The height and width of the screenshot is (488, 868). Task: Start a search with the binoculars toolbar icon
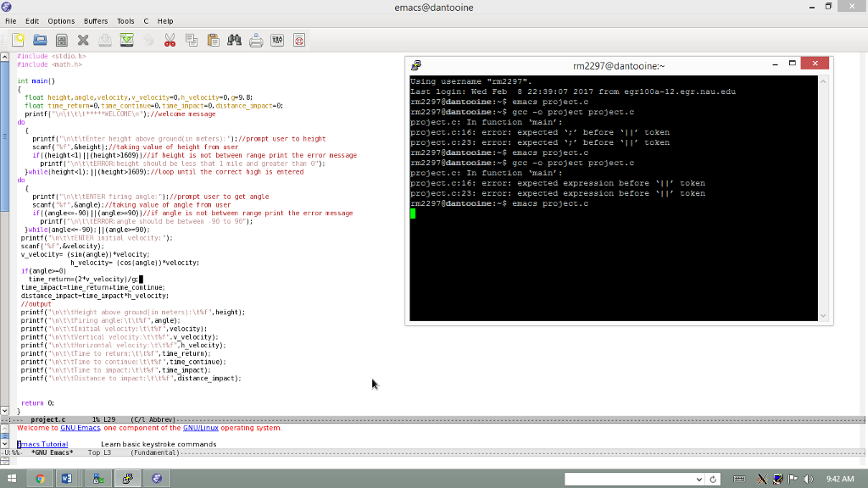(x=234, y=39)
